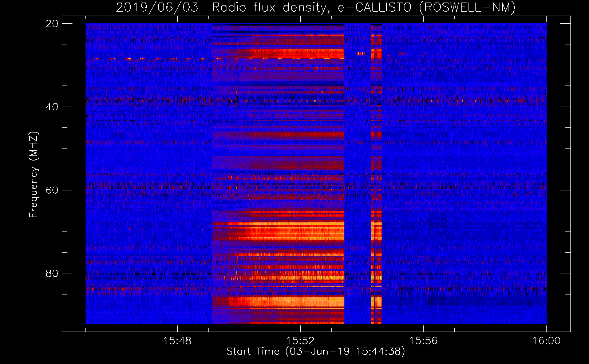
Task: Click the 'Start Time (03-Jun-19 15:44:38)' label
Action: coord(316,352)
